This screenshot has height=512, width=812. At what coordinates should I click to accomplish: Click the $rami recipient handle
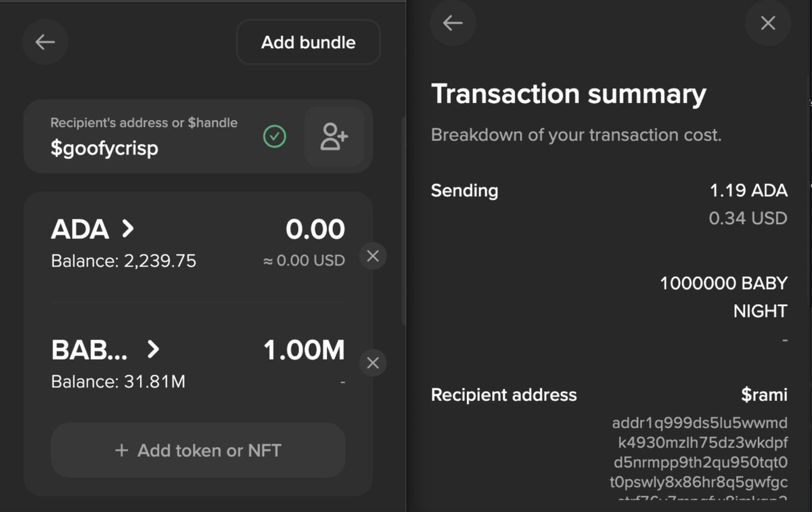[765, 395]
